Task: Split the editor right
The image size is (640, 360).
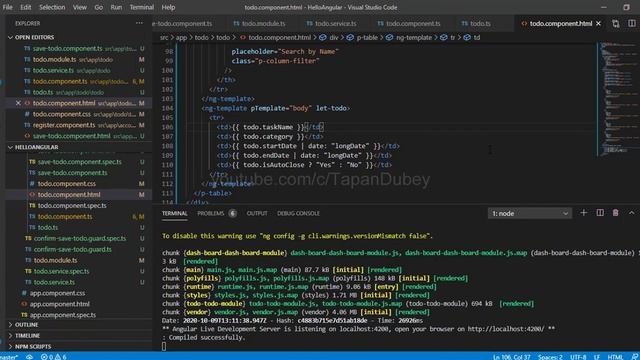Action: [631, 24]
